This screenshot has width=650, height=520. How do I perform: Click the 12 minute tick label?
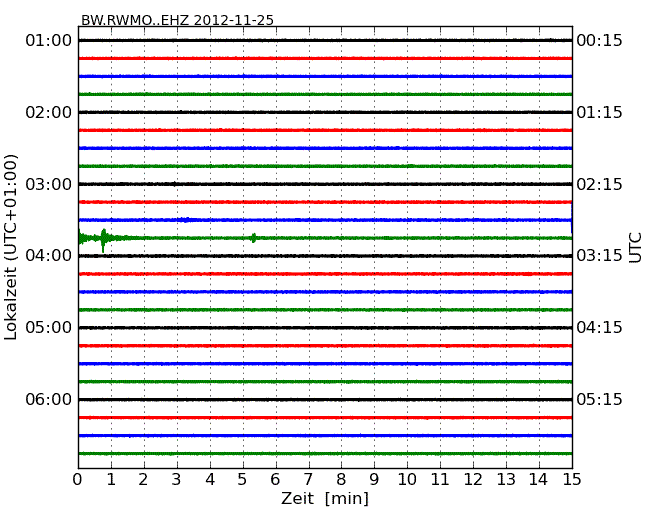pyautogui.click(x=473, y=480)
